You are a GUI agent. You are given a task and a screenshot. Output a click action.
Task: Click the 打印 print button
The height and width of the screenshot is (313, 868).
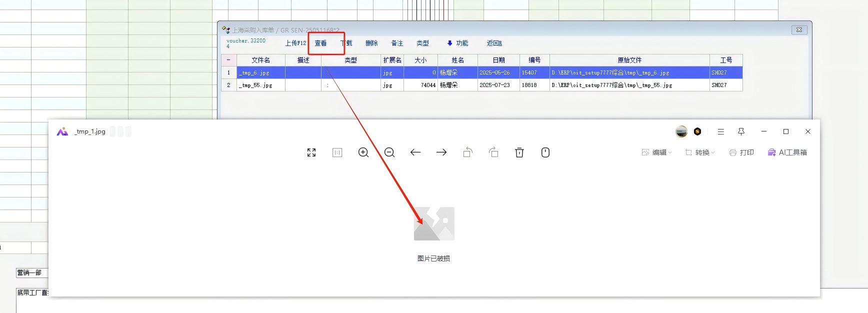coord(741,152)
